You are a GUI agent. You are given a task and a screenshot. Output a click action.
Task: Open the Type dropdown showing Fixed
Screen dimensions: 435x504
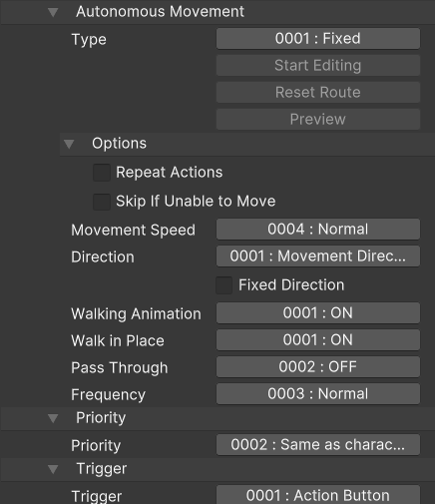click(318, 39)
